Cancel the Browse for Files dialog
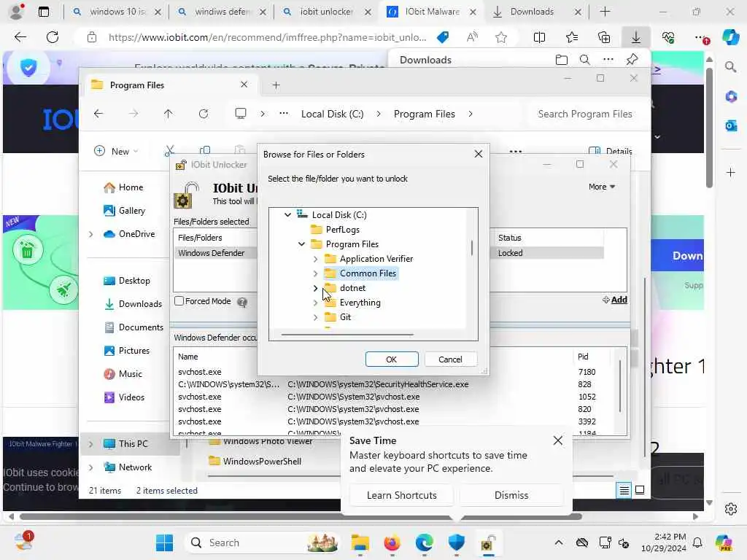Viewport: 747px width, 560px height. pos(449,359)
